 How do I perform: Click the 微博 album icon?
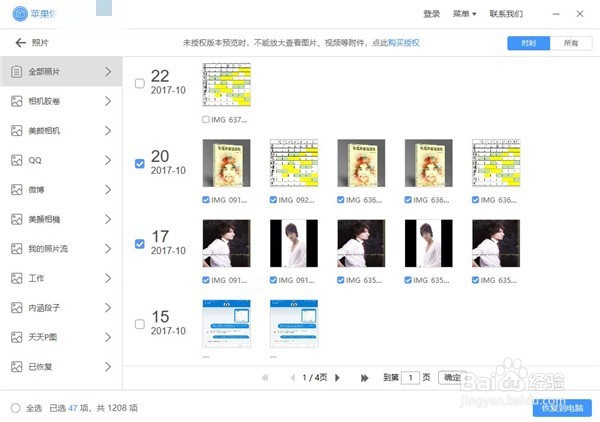click(16, 189)
